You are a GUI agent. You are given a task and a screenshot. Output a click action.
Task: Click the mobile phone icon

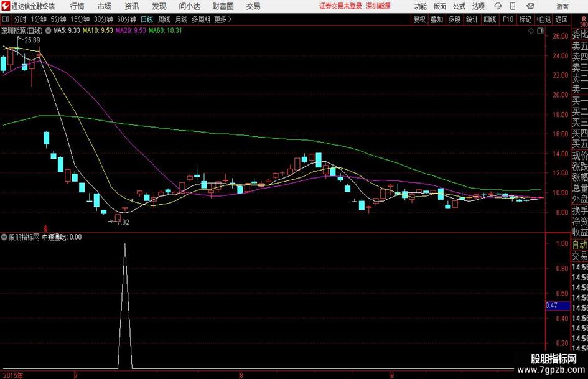click(513, 6)
